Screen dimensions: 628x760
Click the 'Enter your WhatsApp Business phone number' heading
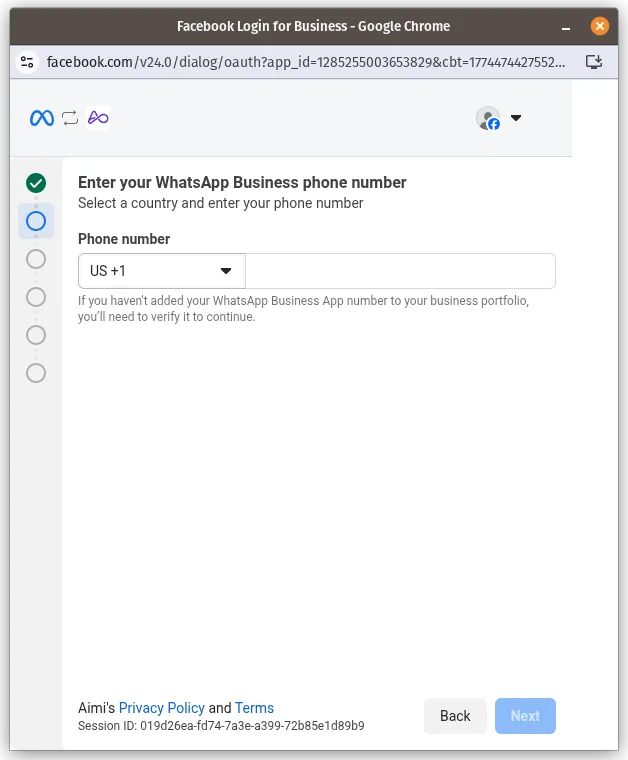pyautogui.click(x=242, y=182)
